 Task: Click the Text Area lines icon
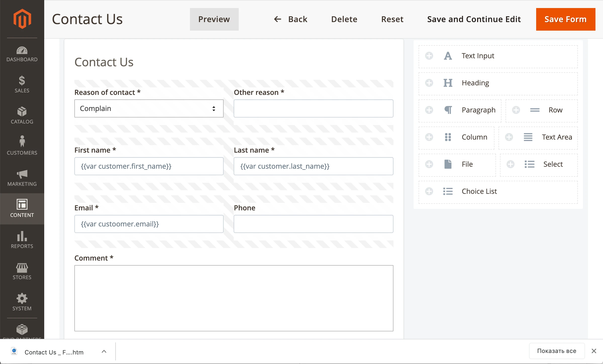tap(528, 137)
